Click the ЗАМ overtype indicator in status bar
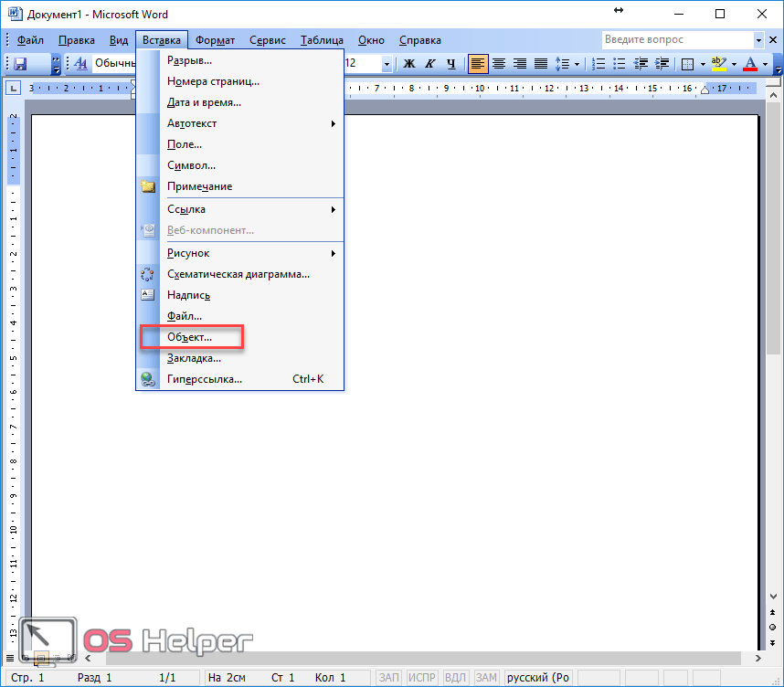This screenshot has width=784, height=687. 486,678
